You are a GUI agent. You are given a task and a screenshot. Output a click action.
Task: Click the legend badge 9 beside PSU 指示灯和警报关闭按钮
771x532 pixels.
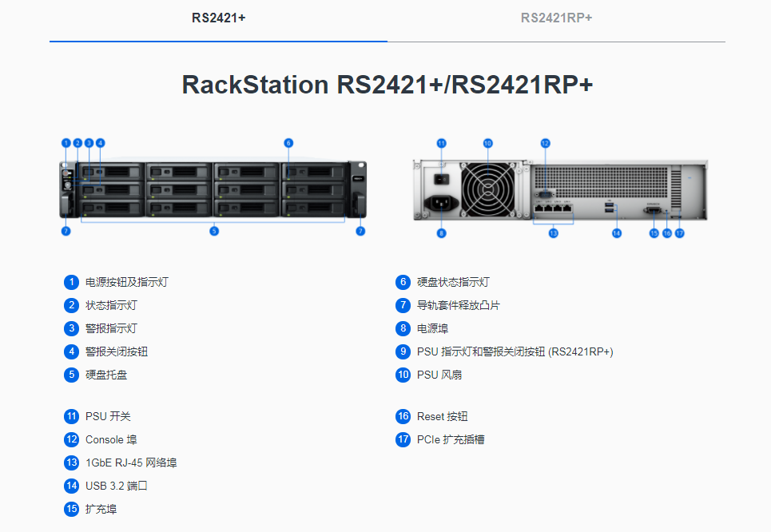(x=403, y=351)
